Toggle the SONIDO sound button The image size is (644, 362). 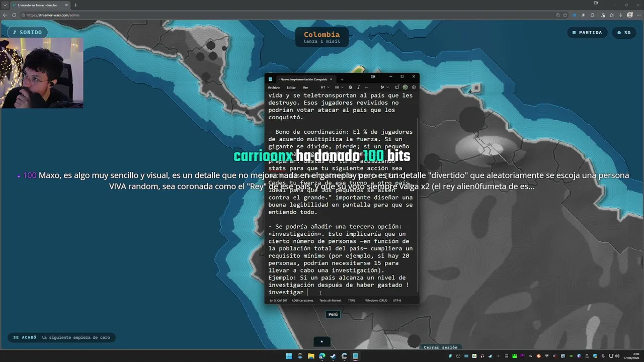[28, 32]
